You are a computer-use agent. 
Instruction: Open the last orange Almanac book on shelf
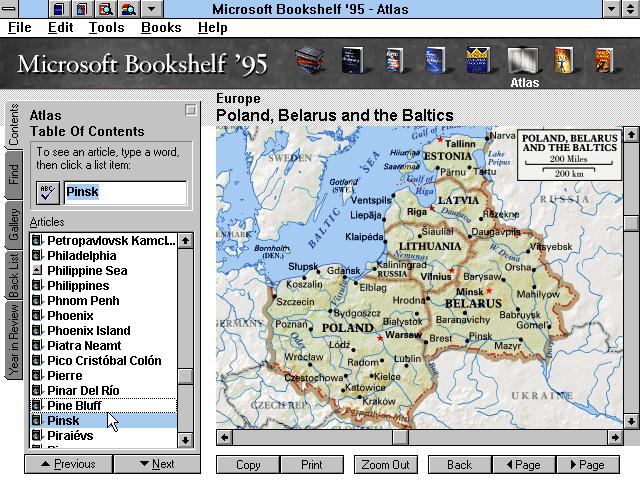click(605, 61)
